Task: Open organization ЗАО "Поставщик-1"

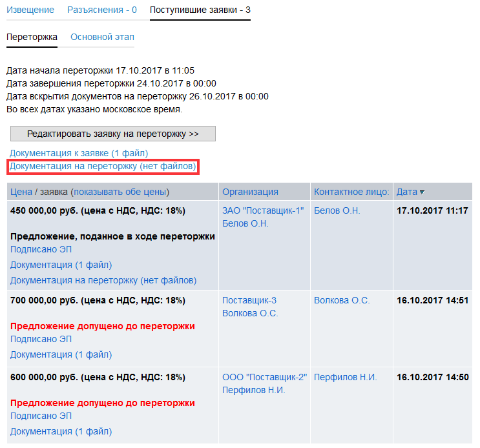Action: click(x=262, y=210)
